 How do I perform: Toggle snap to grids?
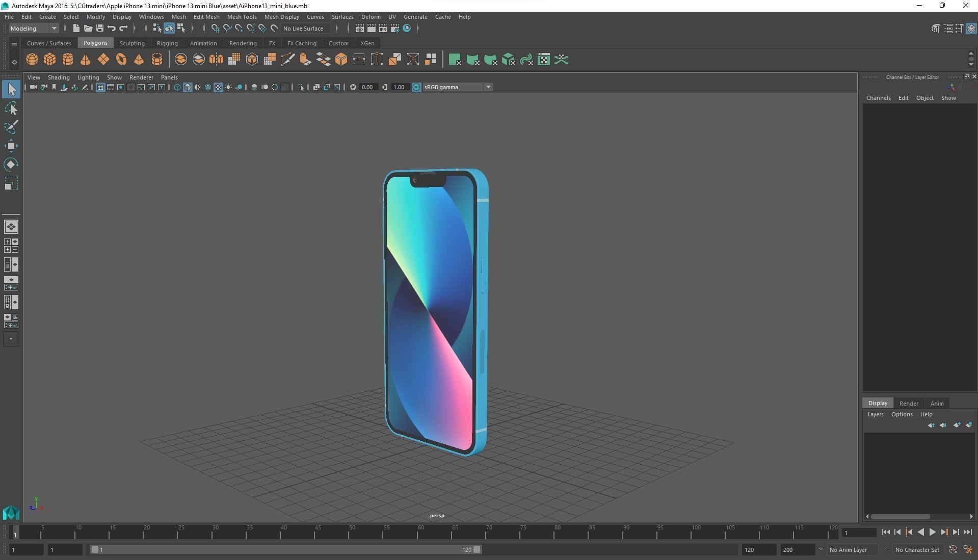click(215, 29)
